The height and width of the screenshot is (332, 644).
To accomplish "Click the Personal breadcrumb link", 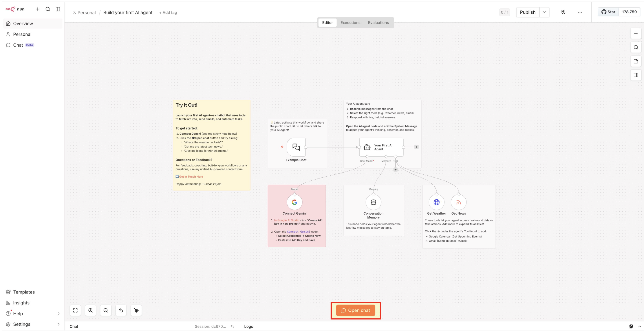I will point(84,13).
